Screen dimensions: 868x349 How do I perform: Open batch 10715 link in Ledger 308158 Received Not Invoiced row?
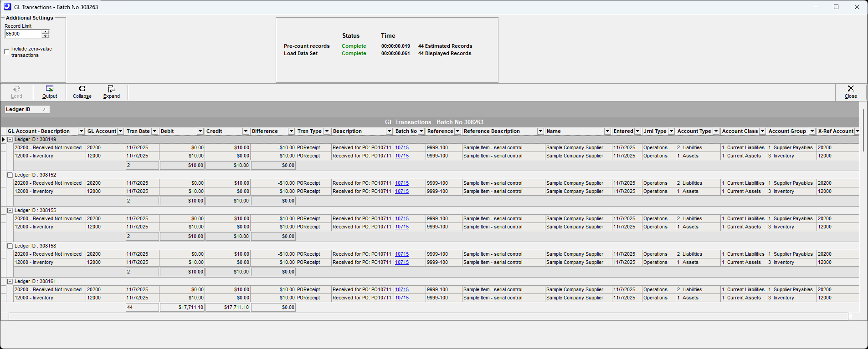pyautogui.click(x=402, y=254)
